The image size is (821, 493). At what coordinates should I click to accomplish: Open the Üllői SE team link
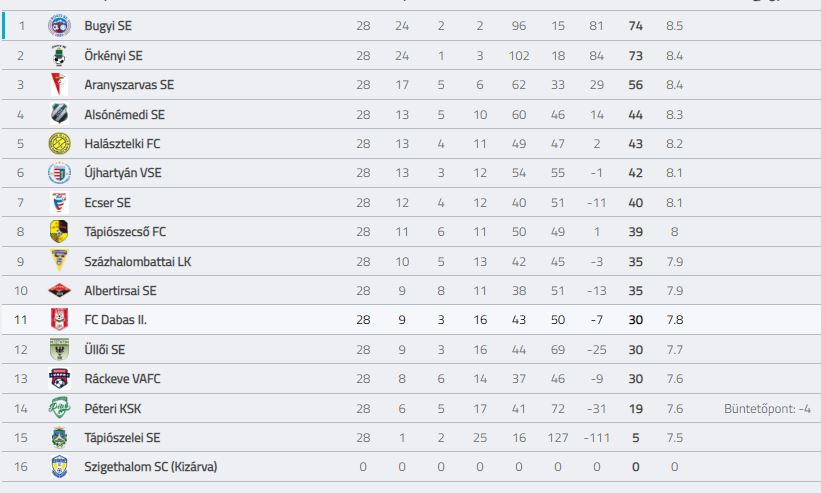pyautogui.click(x=105, y=349)
